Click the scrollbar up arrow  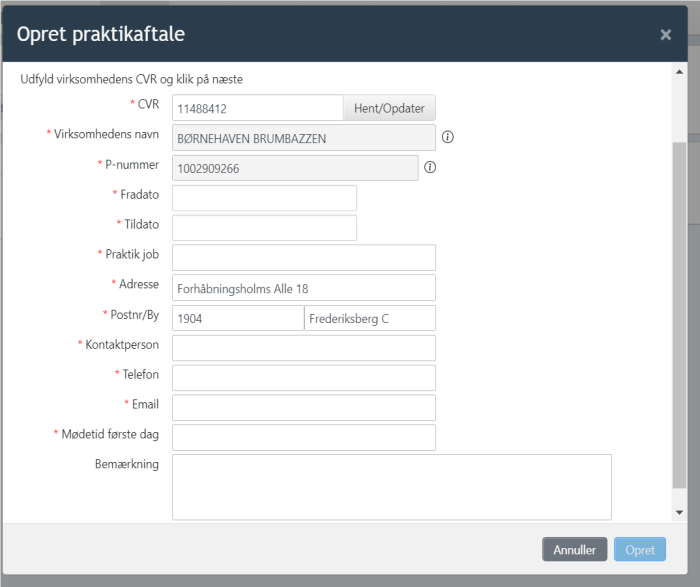679,72
